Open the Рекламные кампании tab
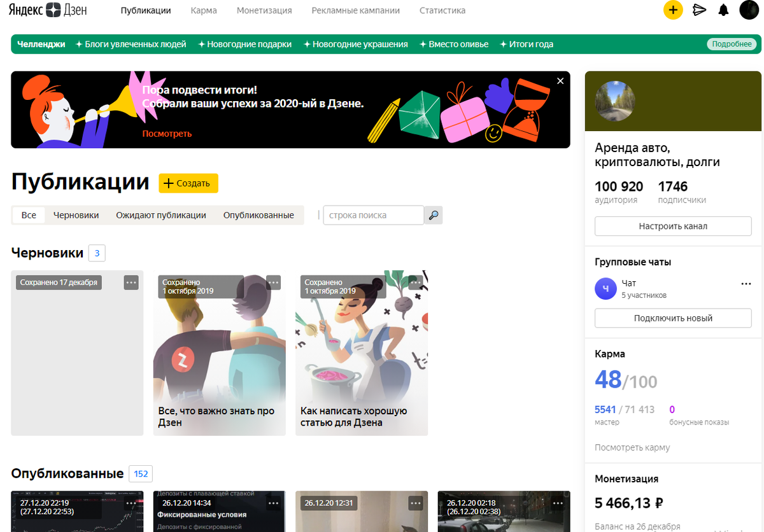The width and height of the screenshot is (764, 532). tap(356, 10)
